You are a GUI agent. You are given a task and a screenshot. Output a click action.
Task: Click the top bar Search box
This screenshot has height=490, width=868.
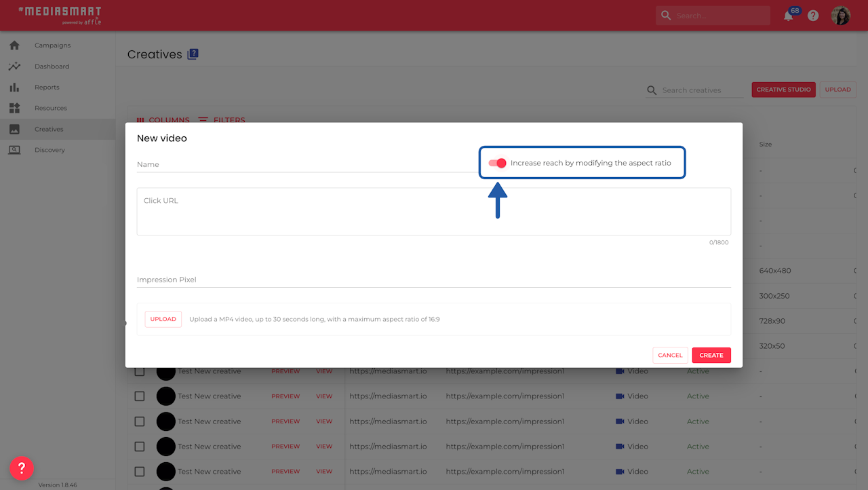click(713, 16)
